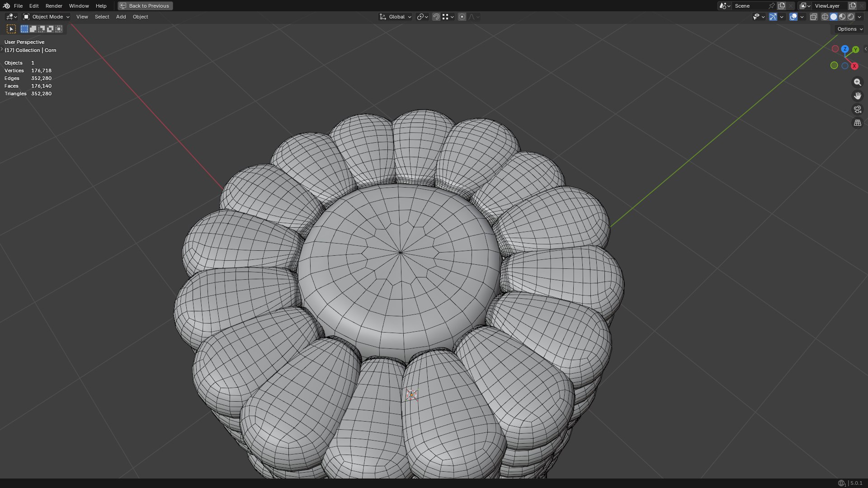Toggle viewport gizmos display
868x488 pixels.
point(773,17)
